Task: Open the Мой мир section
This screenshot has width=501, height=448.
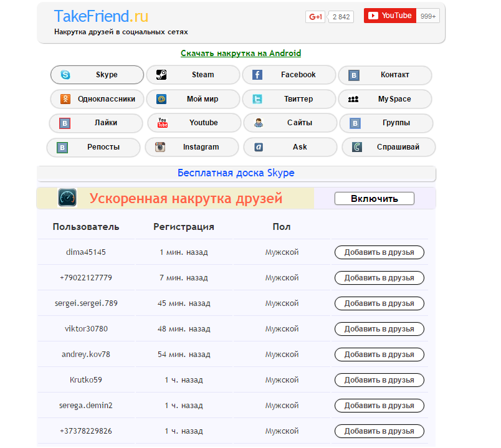Action: pos(193,99)
